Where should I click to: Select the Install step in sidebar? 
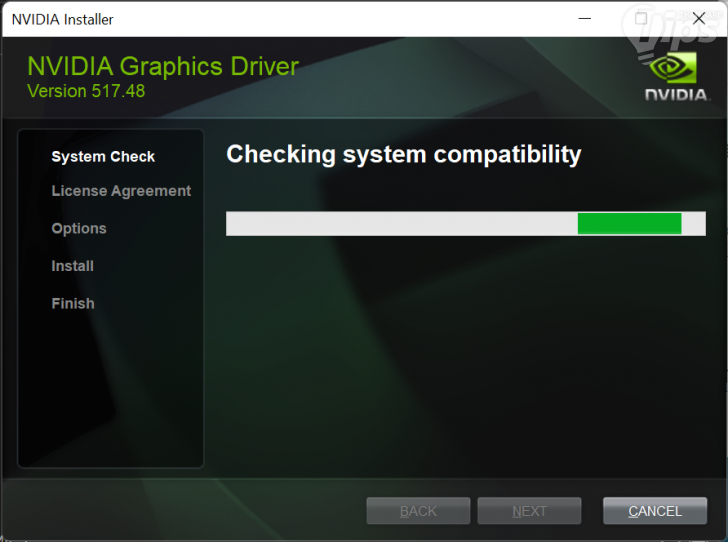point(72,266)
